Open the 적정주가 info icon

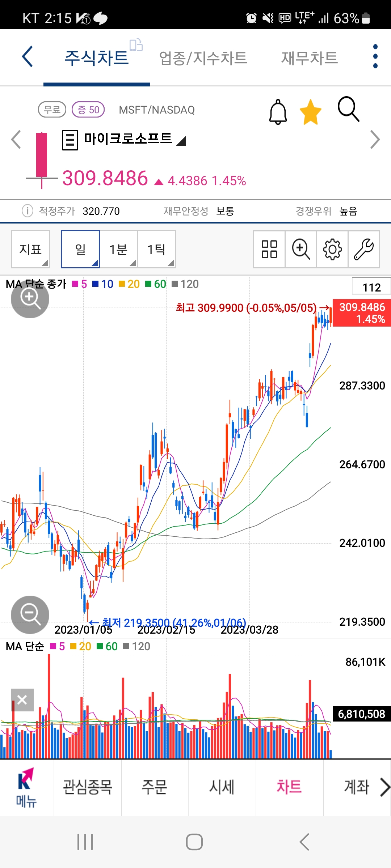pos(28,210)
